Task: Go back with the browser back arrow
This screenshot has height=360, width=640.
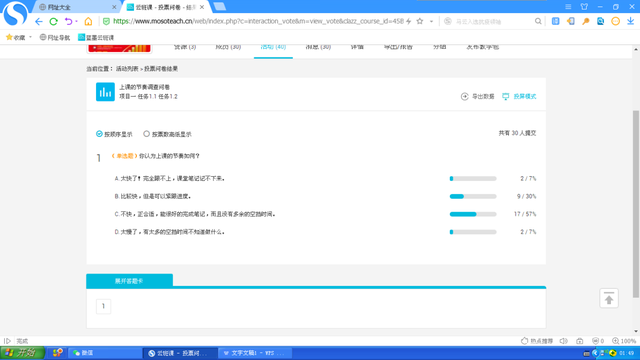Action: click(39, 21)
